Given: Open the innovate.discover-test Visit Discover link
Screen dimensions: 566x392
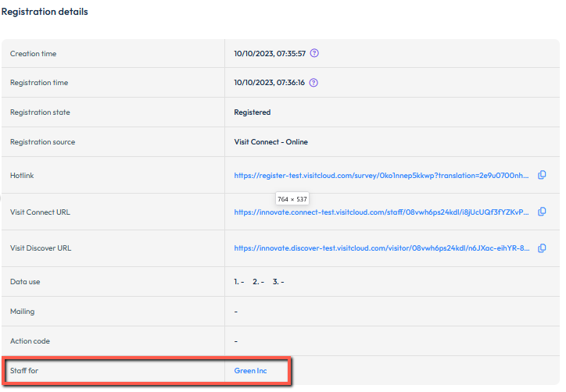Looking at the screenshot, I should (x=383, y=249).
